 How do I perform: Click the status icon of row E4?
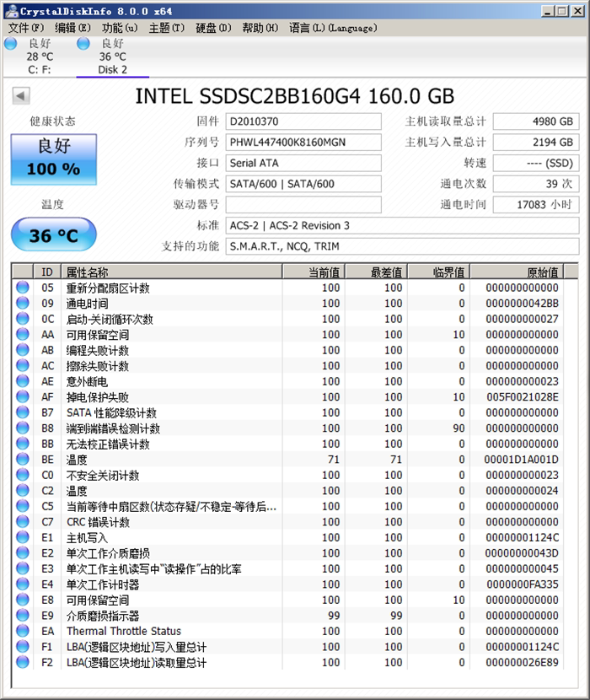23,584
